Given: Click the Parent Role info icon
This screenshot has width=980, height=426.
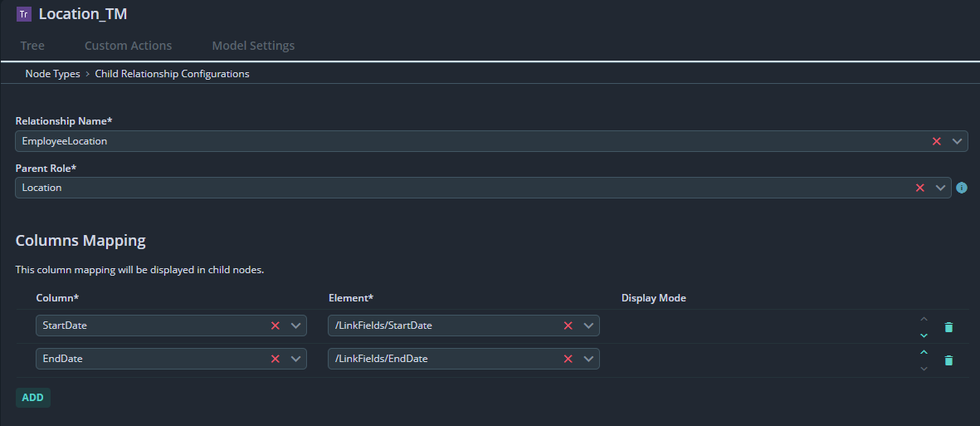Looking at the screenshot, I should pyautogui.click(x=962, y=188).
